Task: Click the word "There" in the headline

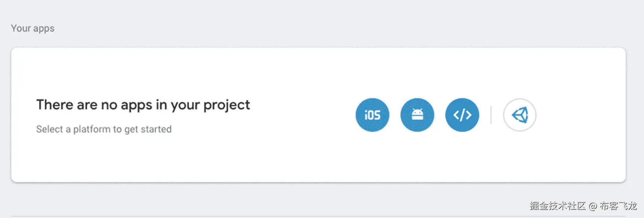Action: (55, 105)
